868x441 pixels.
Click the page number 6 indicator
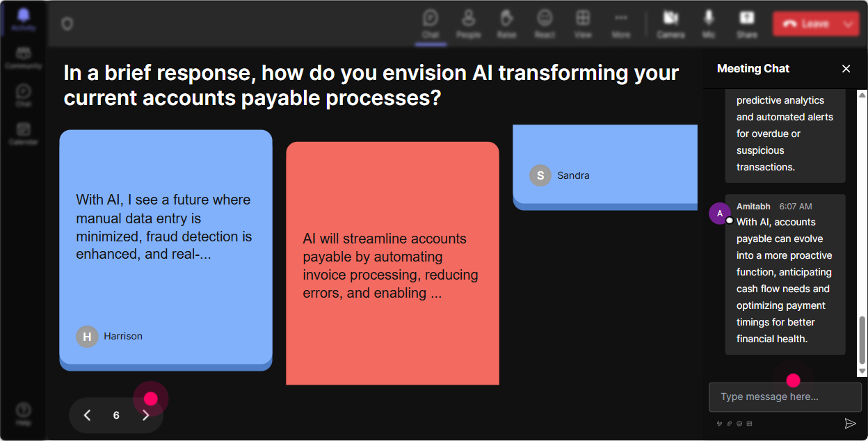pyautogui.click(x=116, y=415)
